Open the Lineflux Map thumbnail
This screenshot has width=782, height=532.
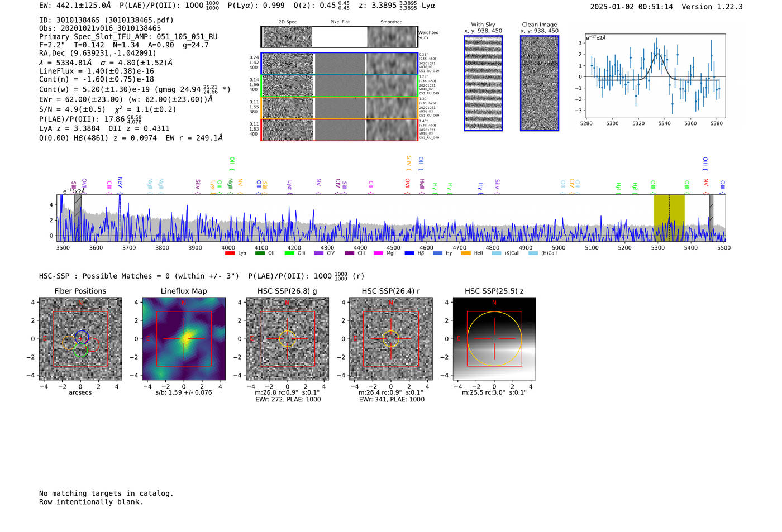184,338
